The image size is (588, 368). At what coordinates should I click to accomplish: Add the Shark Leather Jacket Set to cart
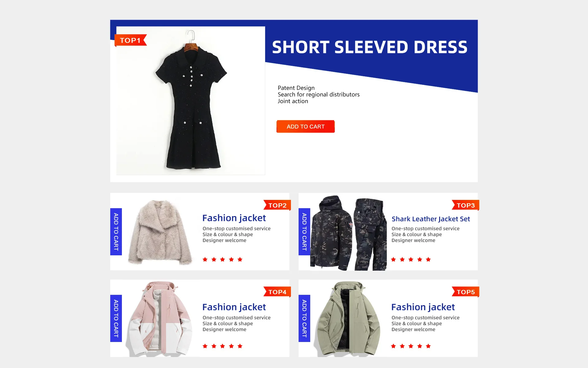point(304,232)
